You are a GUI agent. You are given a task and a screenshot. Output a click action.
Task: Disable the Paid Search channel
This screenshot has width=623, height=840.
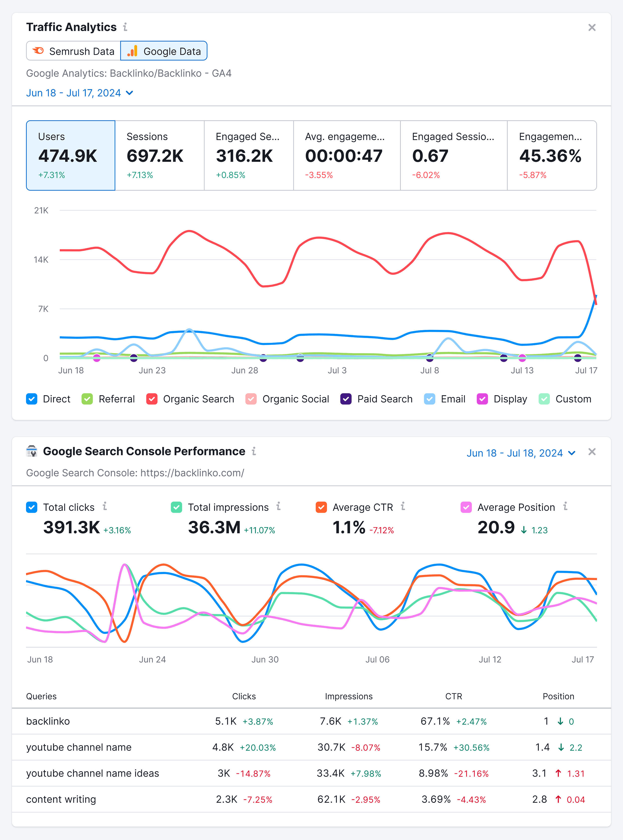(346, 399)
